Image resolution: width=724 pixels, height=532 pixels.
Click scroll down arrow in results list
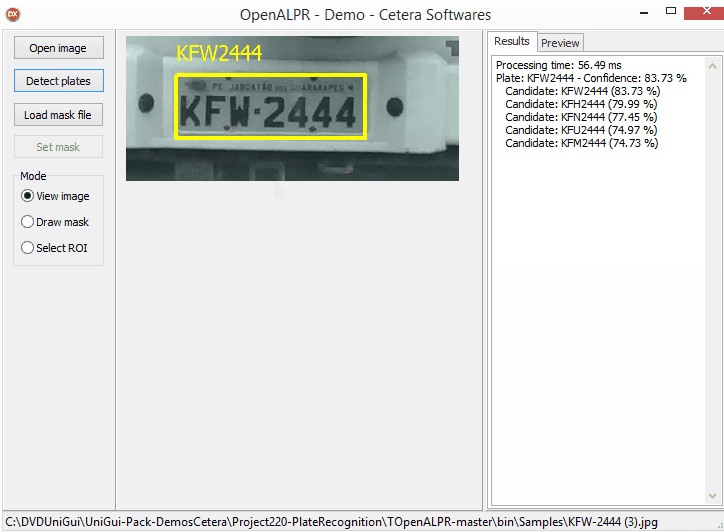click(712, 496)
